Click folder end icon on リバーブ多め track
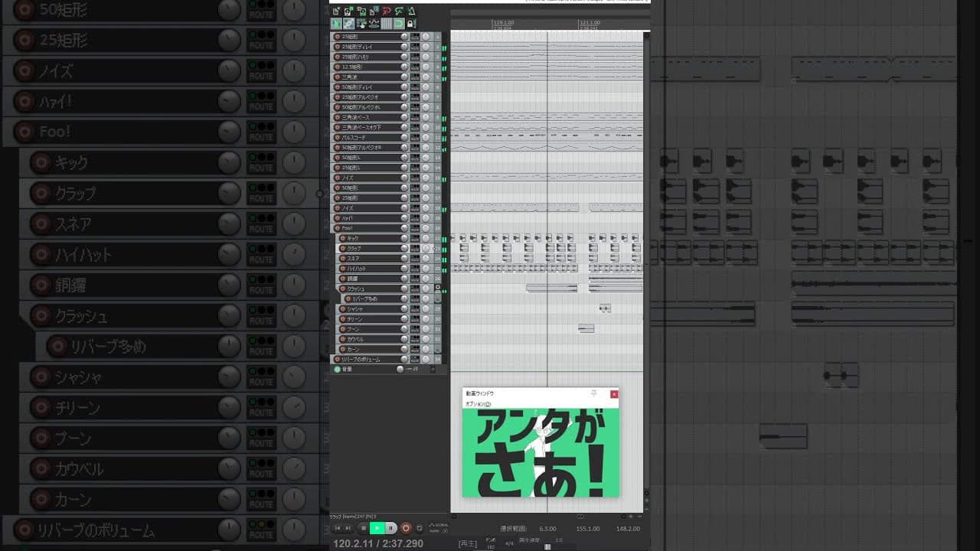 point(438,299)
